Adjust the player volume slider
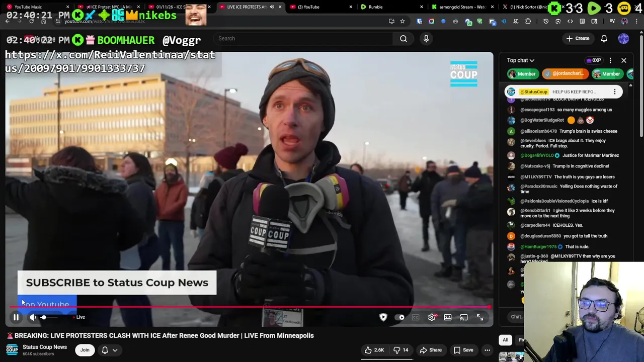The width and height of the screenshot is (644, 362). pos(49,317)
